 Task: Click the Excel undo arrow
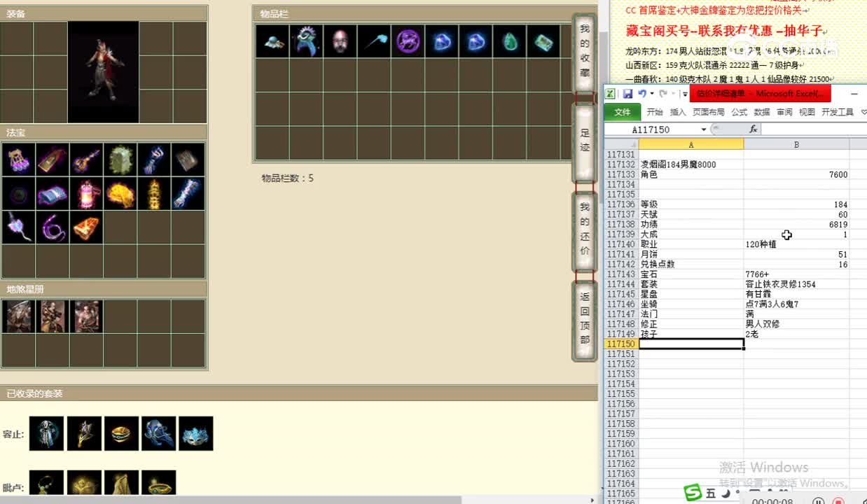point(641,94)
